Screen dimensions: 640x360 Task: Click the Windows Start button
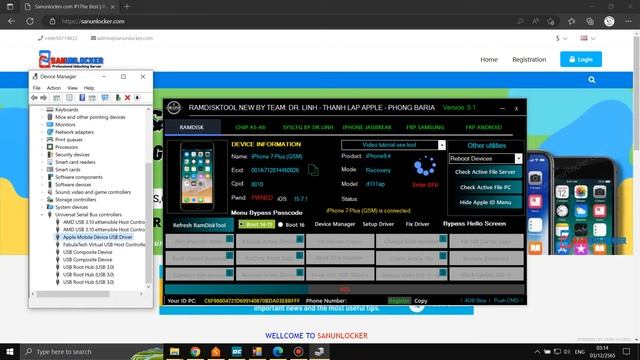pos(10,351)
